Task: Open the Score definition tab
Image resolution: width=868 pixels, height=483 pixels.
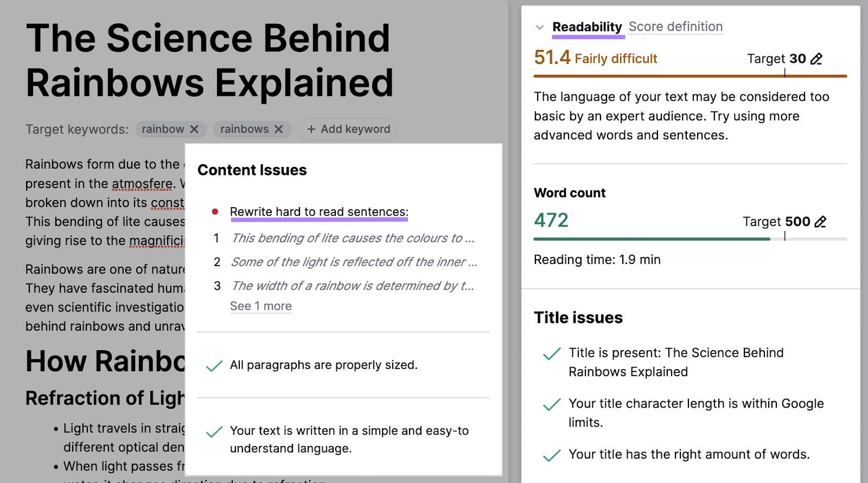Action: (x=675, y=27)
